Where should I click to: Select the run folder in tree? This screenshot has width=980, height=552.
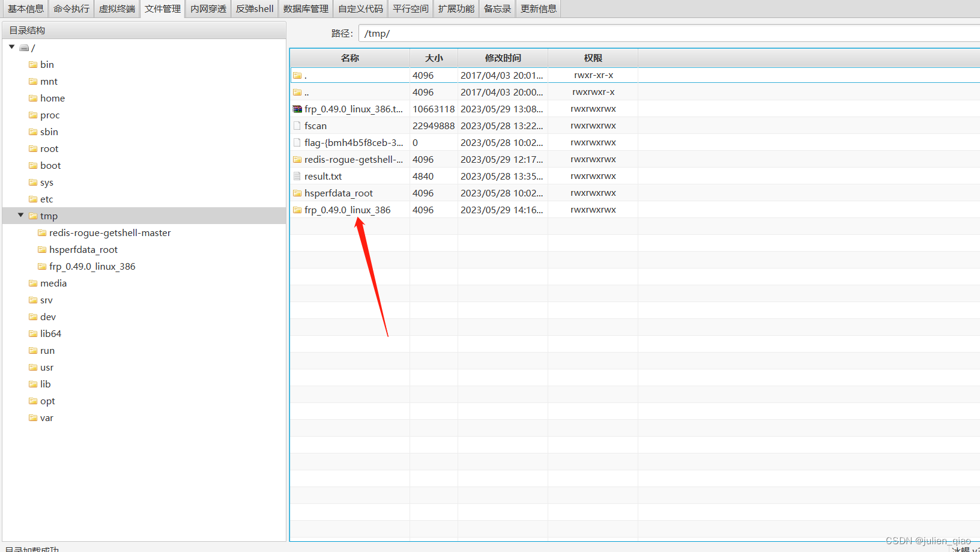click(x=47, y=350)
